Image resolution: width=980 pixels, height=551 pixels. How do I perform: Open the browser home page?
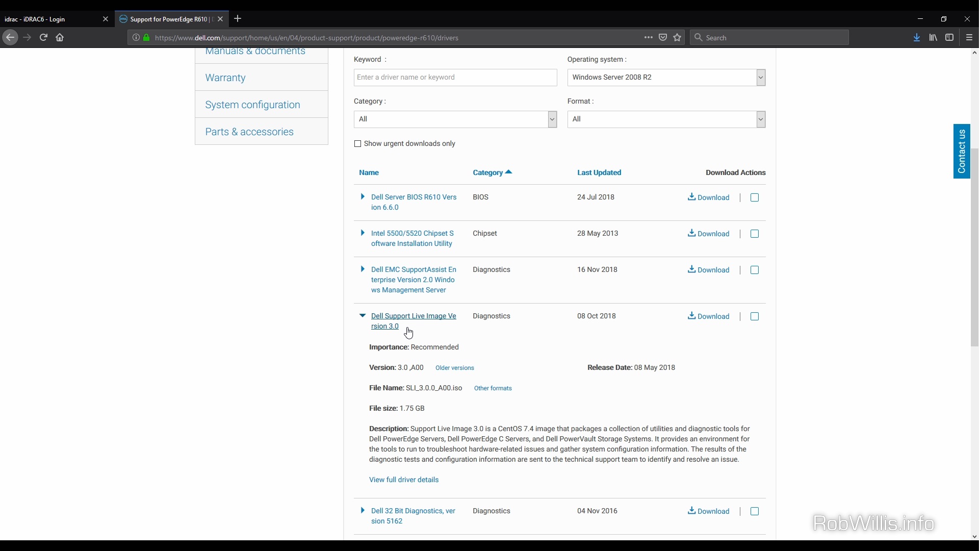[x=60, y=38]
